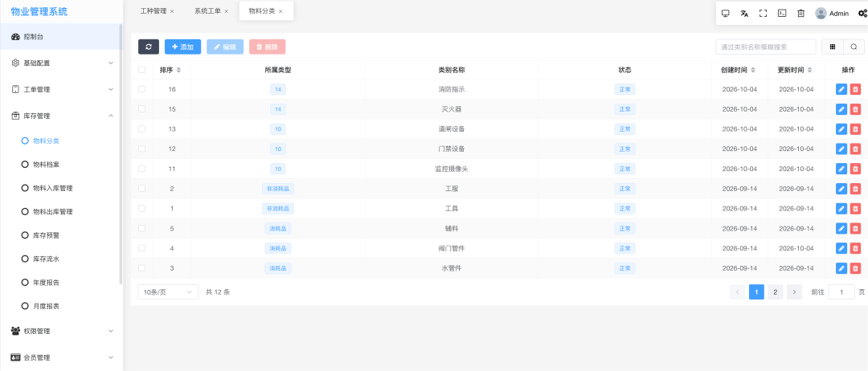Screen dimensions: 868x371
Task: Edit the 工具 row with pencil icon
Action: [841, 209]
